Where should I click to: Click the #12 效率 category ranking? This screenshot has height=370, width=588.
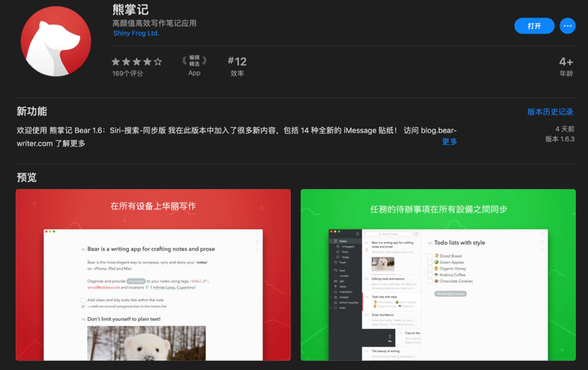[x=237, y=66]
